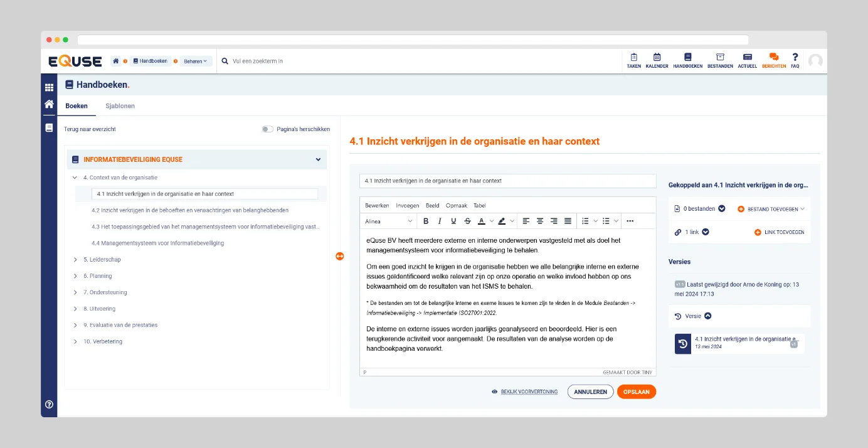Open the Beheren dropdown in breadcrumb
The width and height of the screenshot is (868, 448).
(x=196, y=61)
